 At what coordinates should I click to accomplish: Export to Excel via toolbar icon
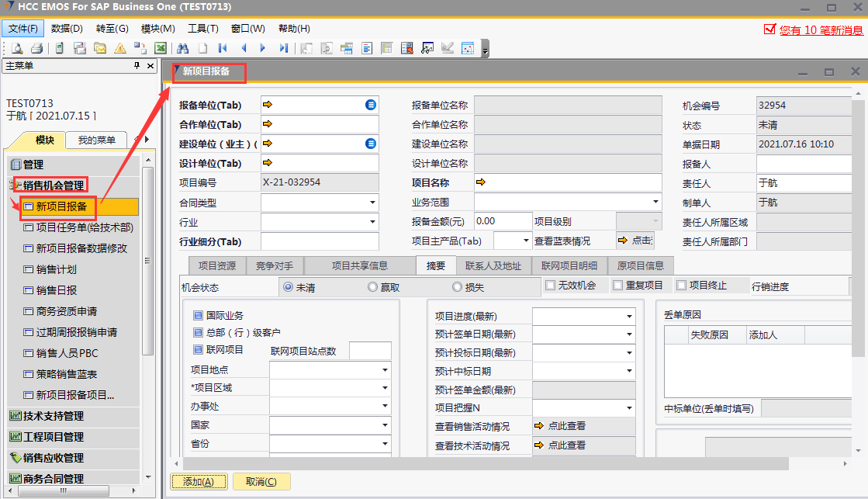[161, 48]
